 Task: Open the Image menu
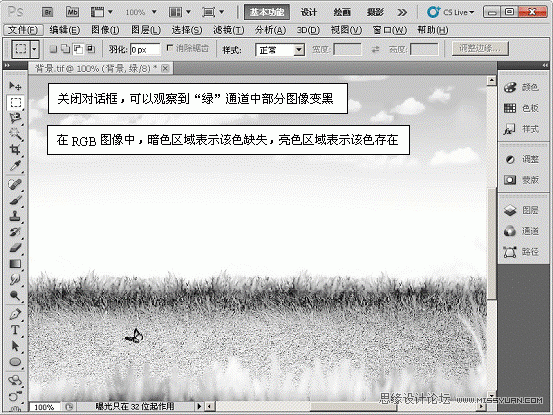click(105, 30)
